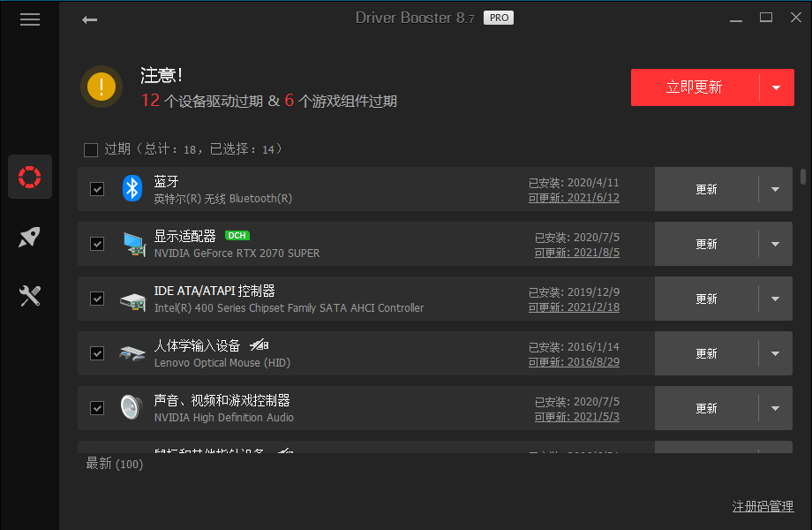Click the audio speaker icon for 声音、视频和游戏控制器

[132, 407]
